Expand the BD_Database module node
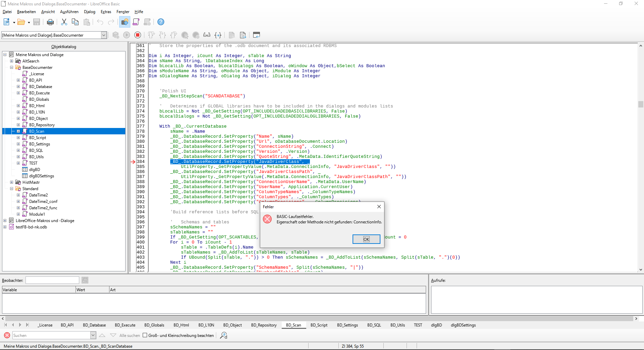The image size is (644, 350). tap(18, 86)
